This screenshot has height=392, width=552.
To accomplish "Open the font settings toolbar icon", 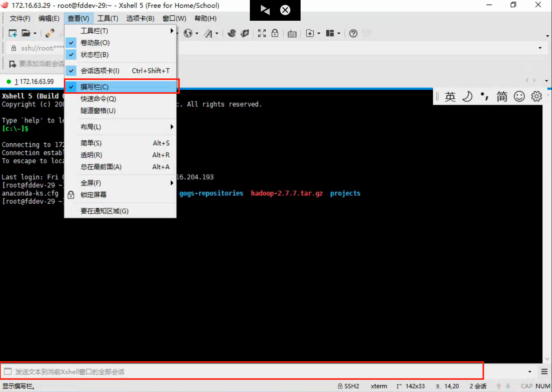I will pyautogui.click(x=209, y=33).
